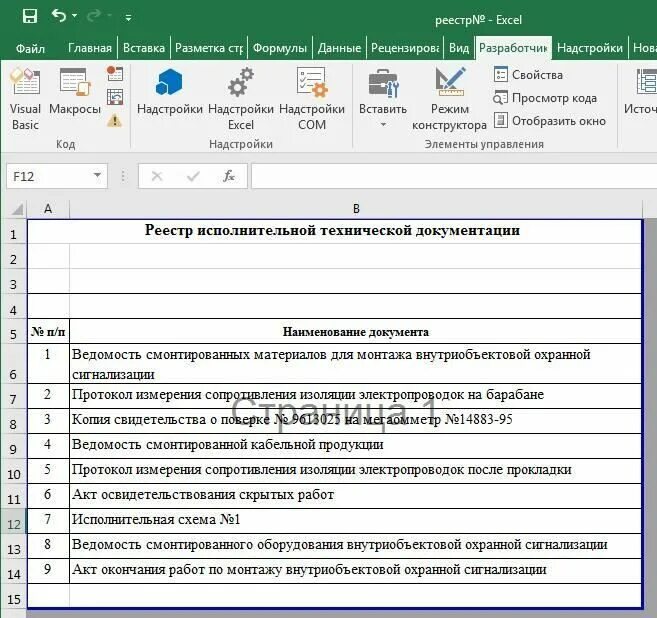Click the cell with number 4 in column A

(48, 446)
